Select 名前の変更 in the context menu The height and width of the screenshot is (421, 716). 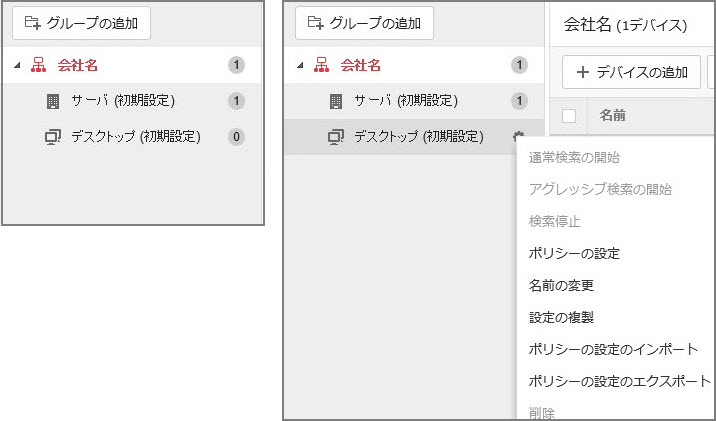pos(561,285)
